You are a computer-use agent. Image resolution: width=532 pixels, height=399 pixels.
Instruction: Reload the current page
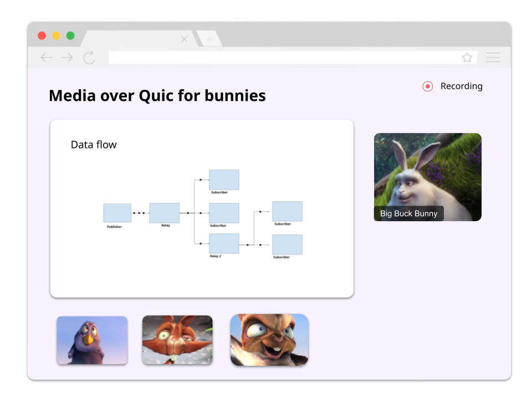click(x=89, y=58)
